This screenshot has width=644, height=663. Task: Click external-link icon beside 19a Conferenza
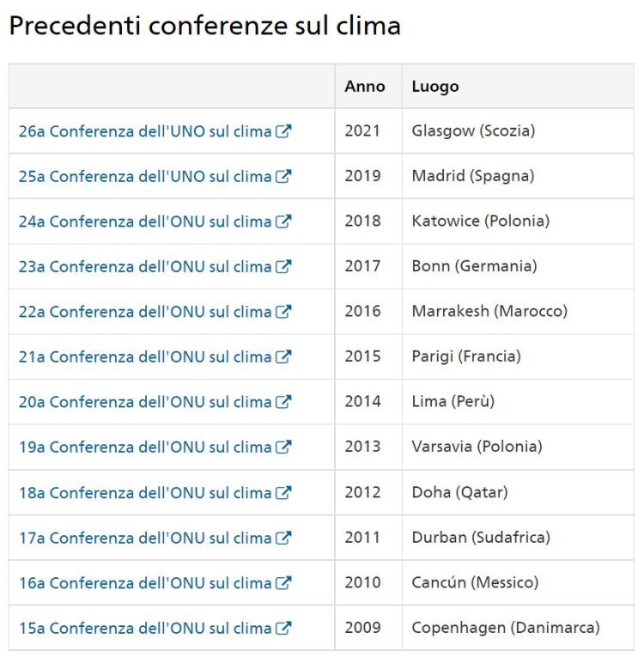click(283, 447)
